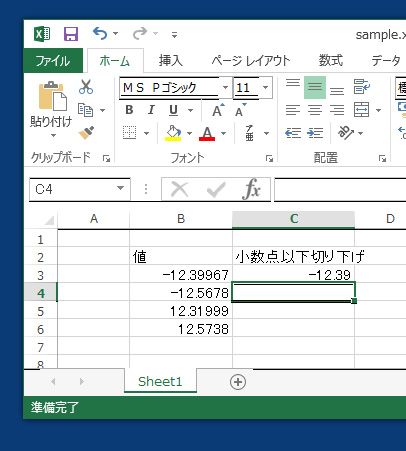Screen dimensions: 406x451
Task: Open the ファイル tab
Action: pyautogui.click(x=53, y=61)
